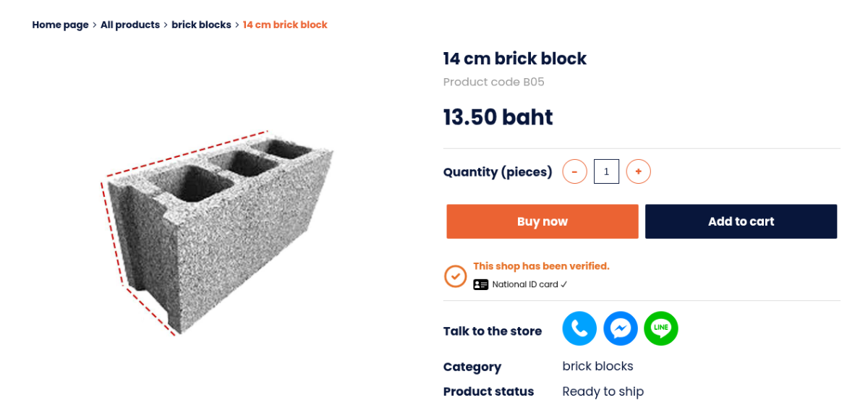Click the Ready to ship status text
Image resolution: width=868 pixels, height=408 pixels.
coord(603,391)
